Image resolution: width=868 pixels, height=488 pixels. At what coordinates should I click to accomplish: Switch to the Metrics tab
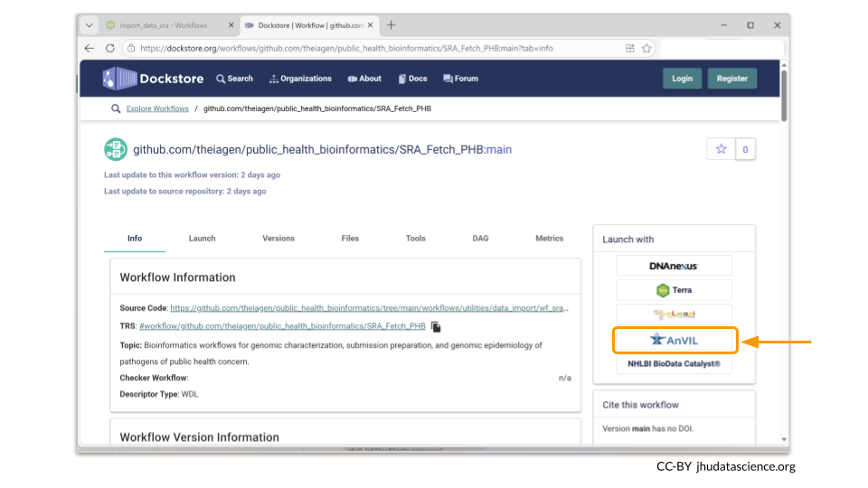pyautogui.click(x=549, y=239)
